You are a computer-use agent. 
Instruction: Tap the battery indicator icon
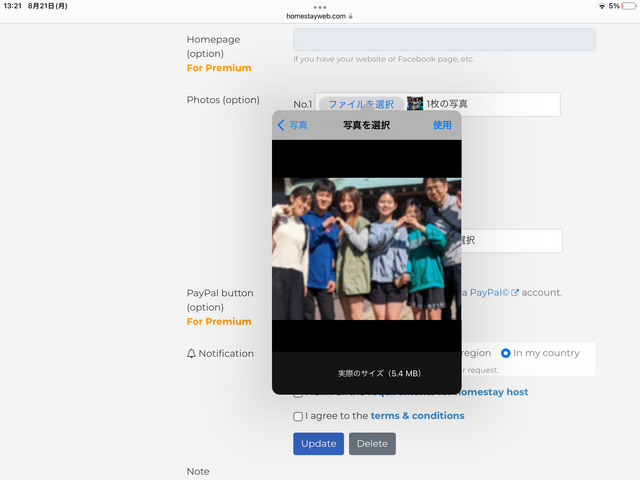[x=629, y=6]
